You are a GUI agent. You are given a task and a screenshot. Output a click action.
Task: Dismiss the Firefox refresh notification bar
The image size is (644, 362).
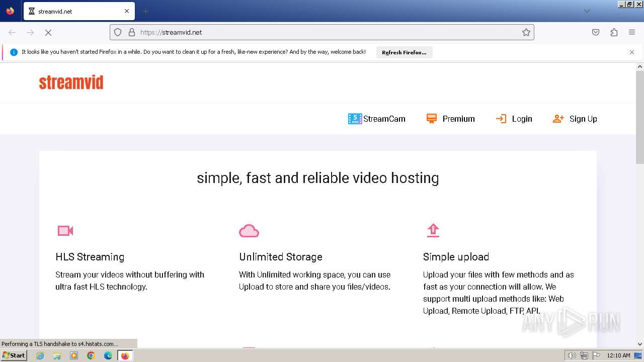click(632, 52)
